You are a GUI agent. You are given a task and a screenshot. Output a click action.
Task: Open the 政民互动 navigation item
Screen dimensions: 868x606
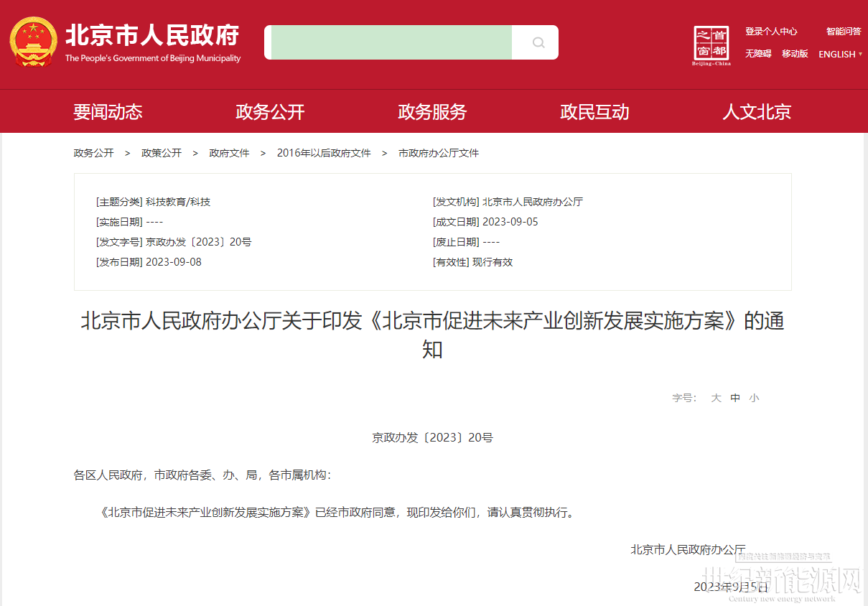pyautogui.click(x=594, y=112)
